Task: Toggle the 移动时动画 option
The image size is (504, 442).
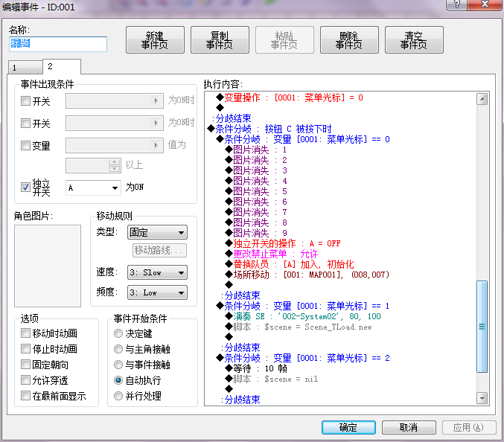Action: [26, 333]
